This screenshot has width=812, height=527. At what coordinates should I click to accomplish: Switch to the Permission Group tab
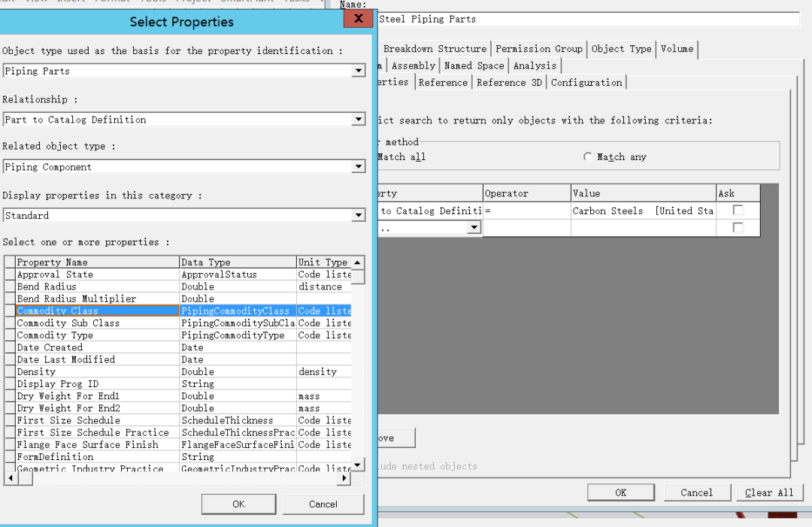pos(538,49)
